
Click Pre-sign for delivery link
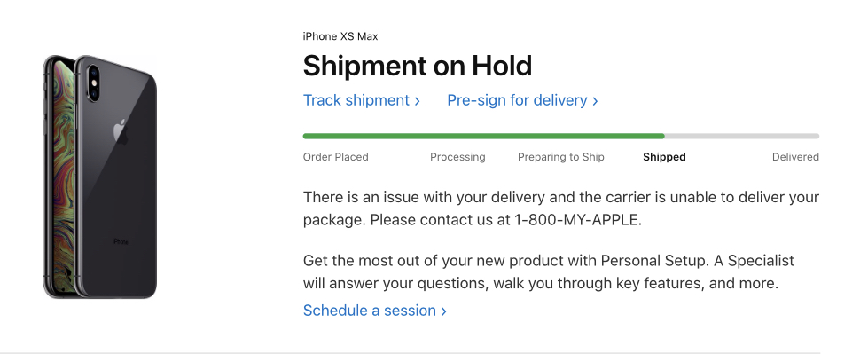522,100
